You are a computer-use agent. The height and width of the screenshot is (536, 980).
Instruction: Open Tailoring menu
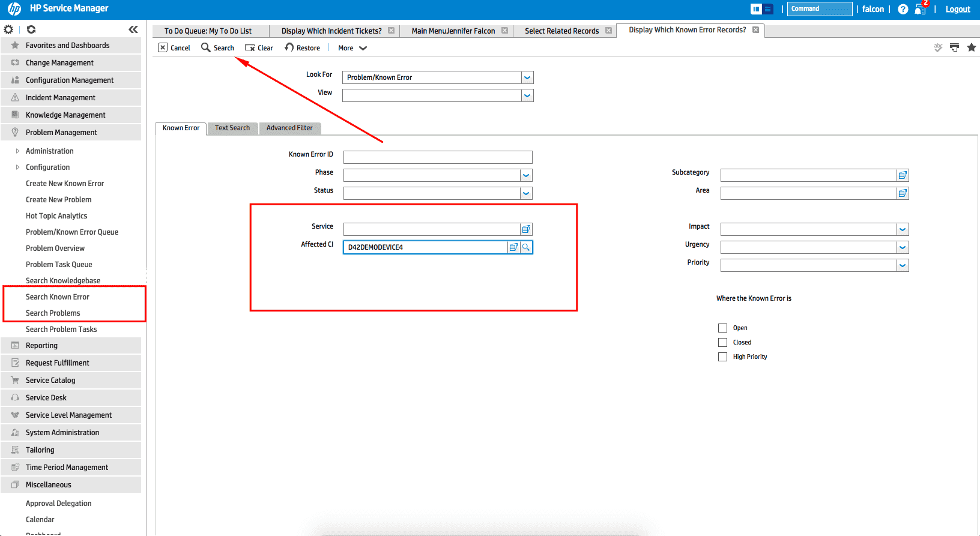point(71,450)
